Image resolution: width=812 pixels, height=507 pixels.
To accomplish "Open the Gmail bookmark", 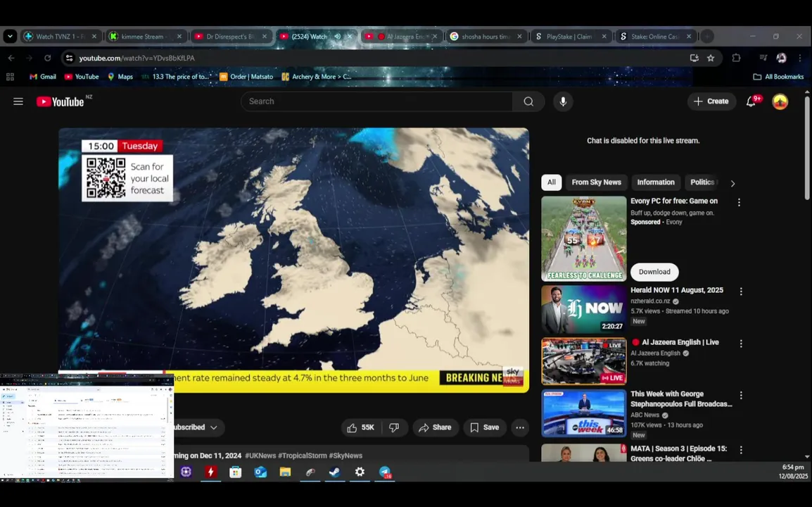I will coord(42,77).
